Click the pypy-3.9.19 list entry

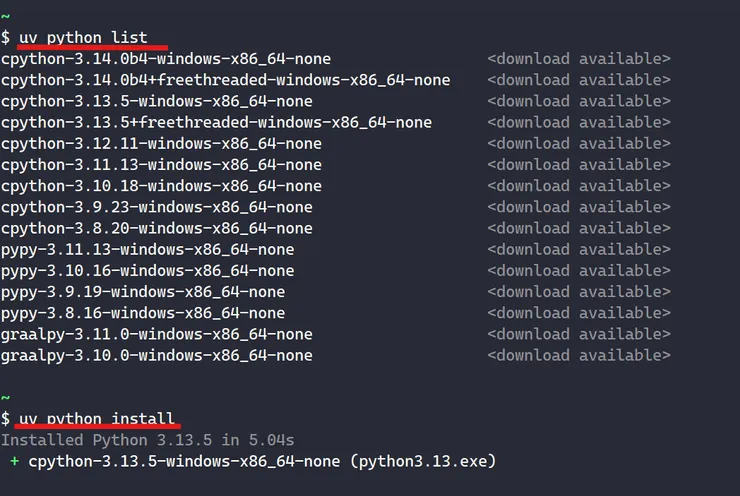tap(143, 292)
